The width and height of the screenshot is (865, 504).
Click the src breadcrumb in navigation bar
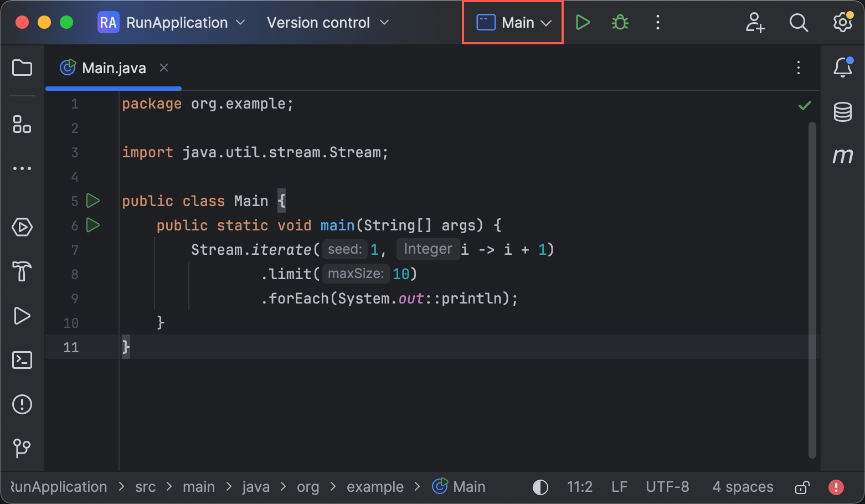(x=145, y=487)
